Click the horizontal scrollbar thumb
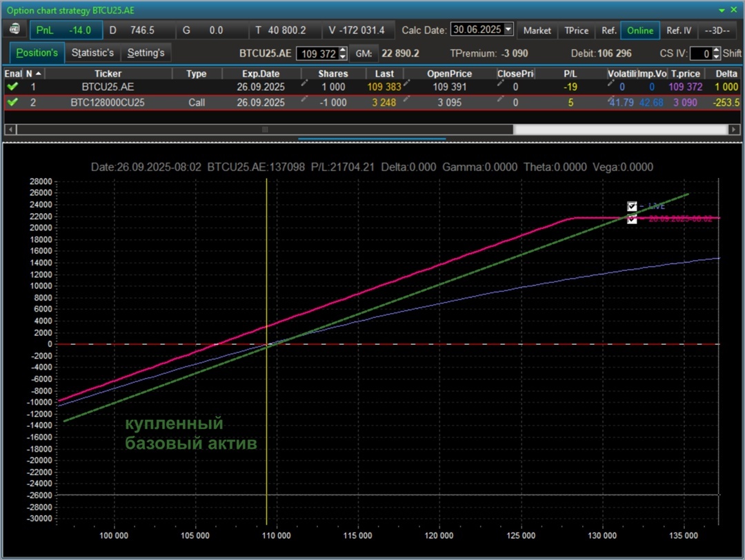The width and height of the screenshot is (745, 560). [265, 129]
